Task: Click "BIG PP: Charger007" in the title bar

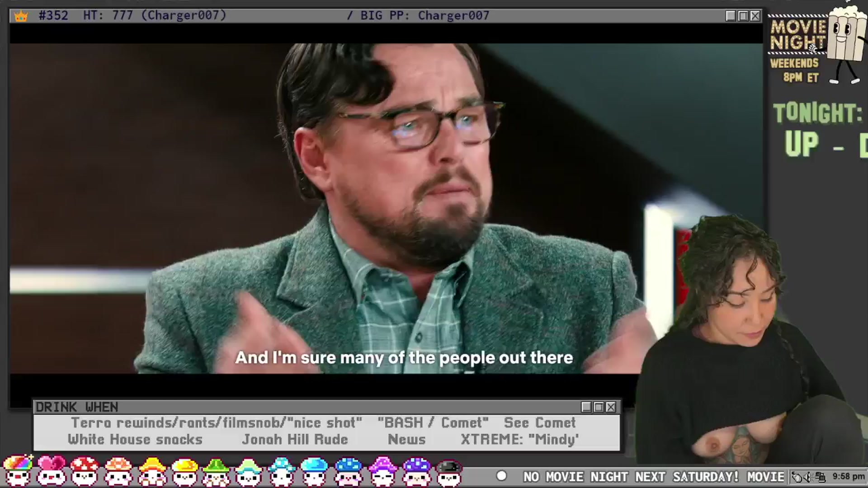Action: (425, 15)
